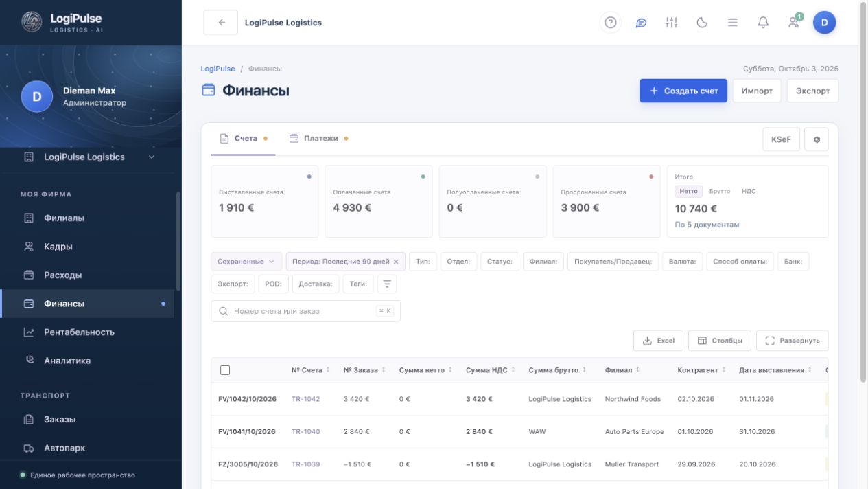
Task: Open the sliders settings icon in header
Action: [671, 23]
